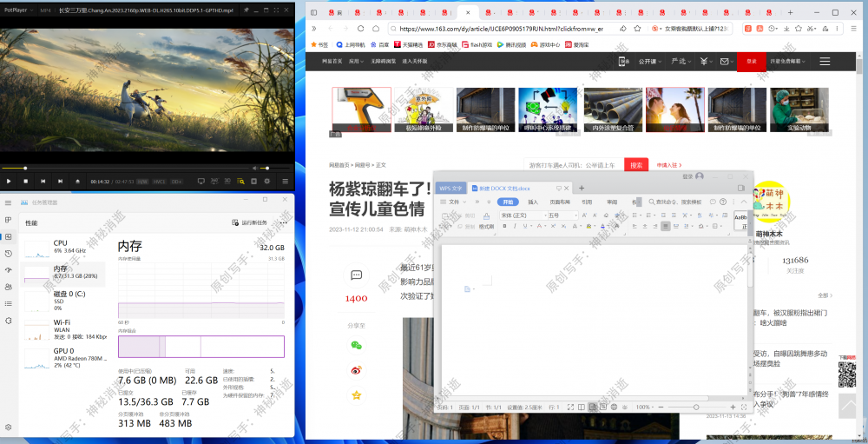Open App history icon in Task Manager sidebar

click(9, 253)
